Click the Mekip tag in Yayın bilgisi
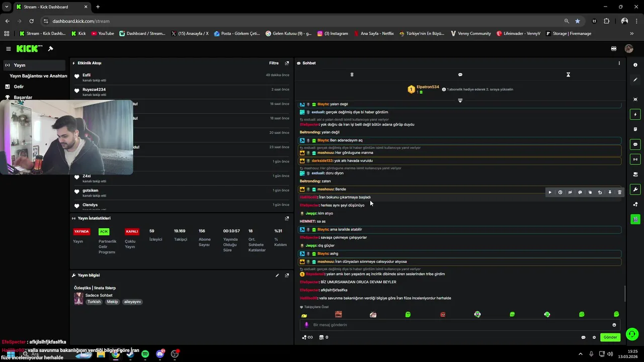This screenshot has height=362, width=644. point(112,302)
